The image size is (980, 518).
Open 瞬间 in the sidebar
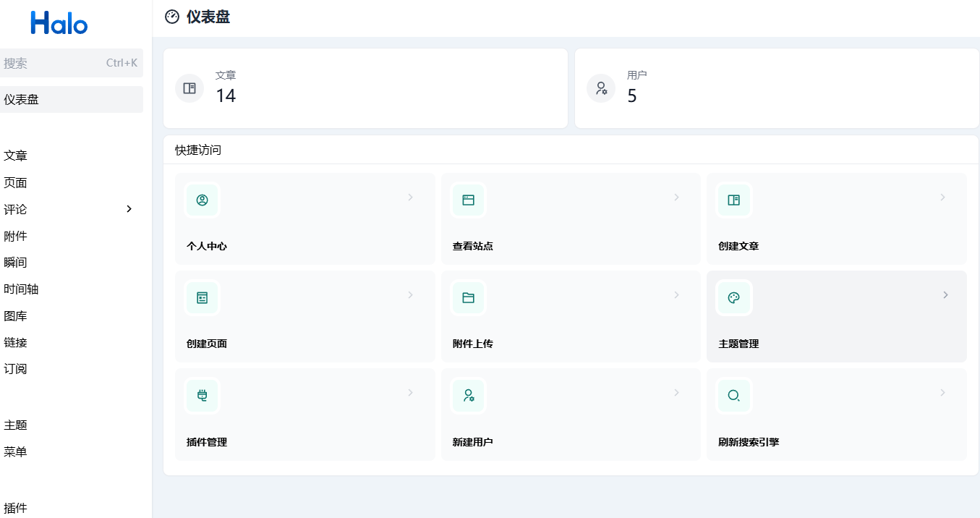[x=72, y=263]
